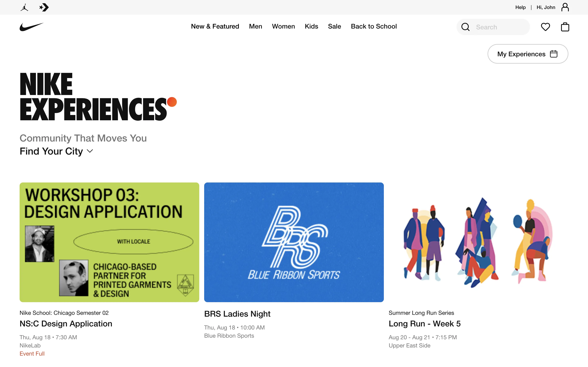This screenshot has width=588, height=367.
Task: Open the BRS Ladies Night event link
Action: [237, 314]
